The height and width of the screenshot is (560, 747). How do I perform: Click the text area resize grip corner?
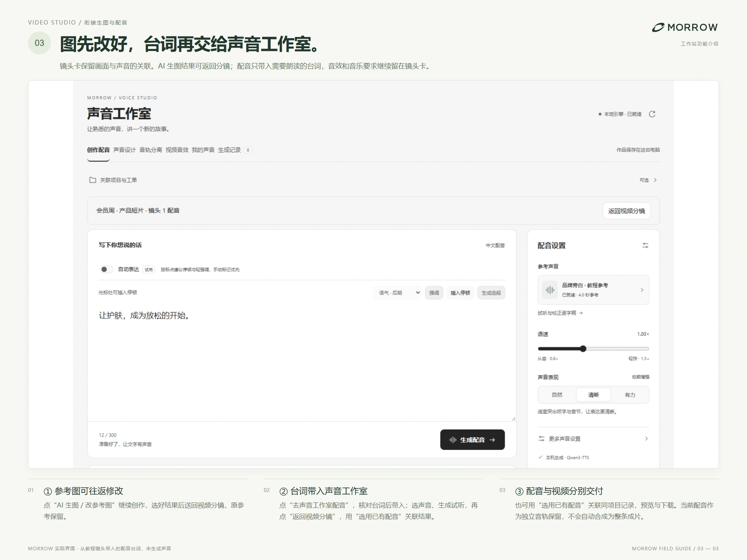tap(514, 418)
